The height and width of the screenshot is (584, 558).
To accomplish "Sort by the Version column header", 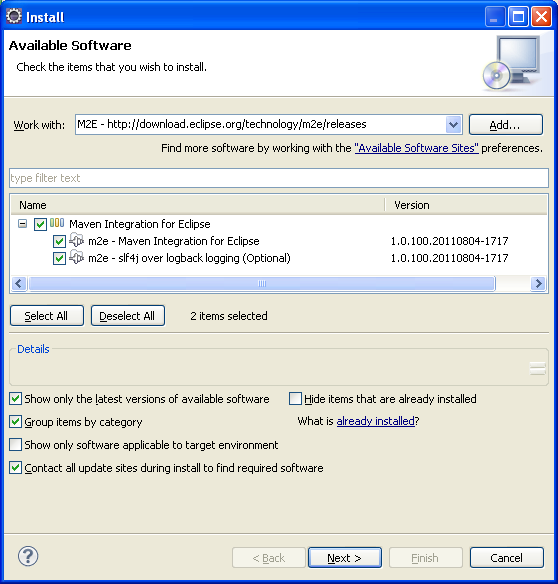I will click(x=466, y=205).
